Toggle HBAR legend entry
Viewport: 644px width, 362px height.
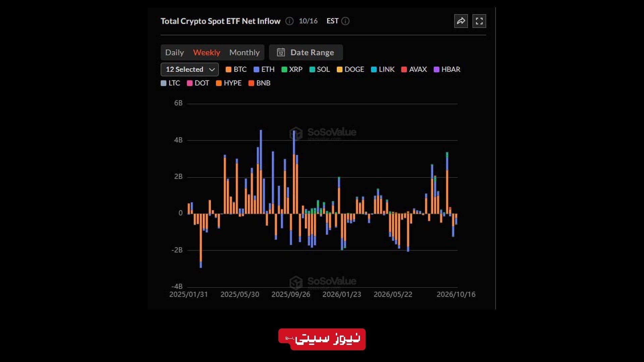[447, 69]
